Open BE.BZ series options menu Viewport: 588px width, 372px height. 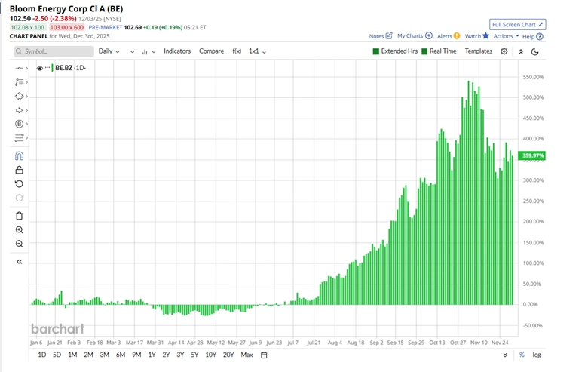(x=47, y=68)
